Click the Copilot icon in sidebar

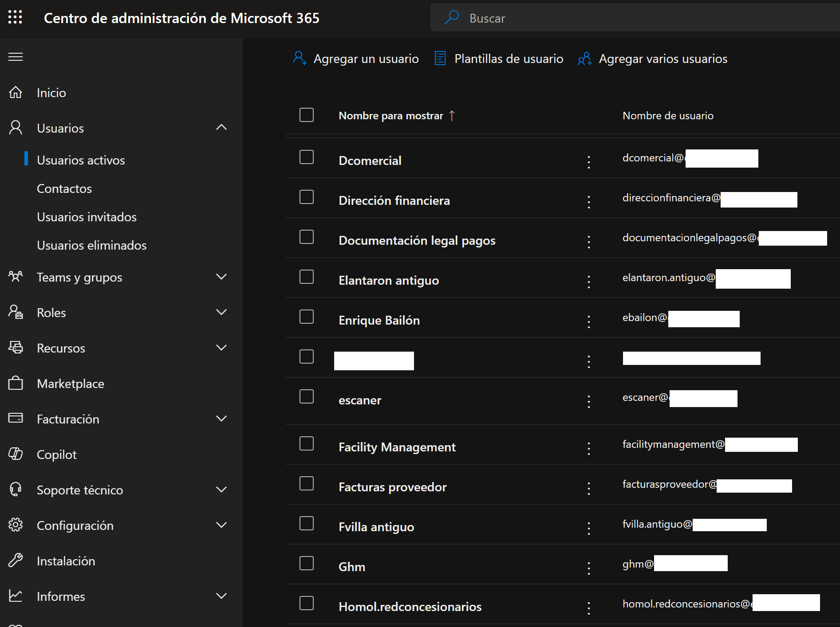16,454
